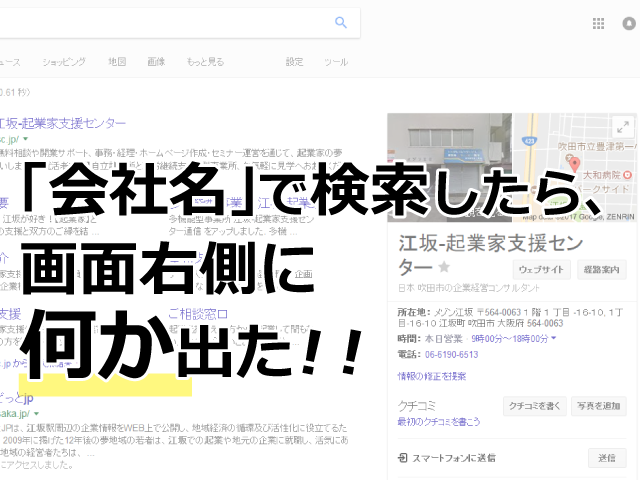The width and height of the screenshot is (640, 480).
Task: Click the クチコミを書く button
Action: point(535,406)
